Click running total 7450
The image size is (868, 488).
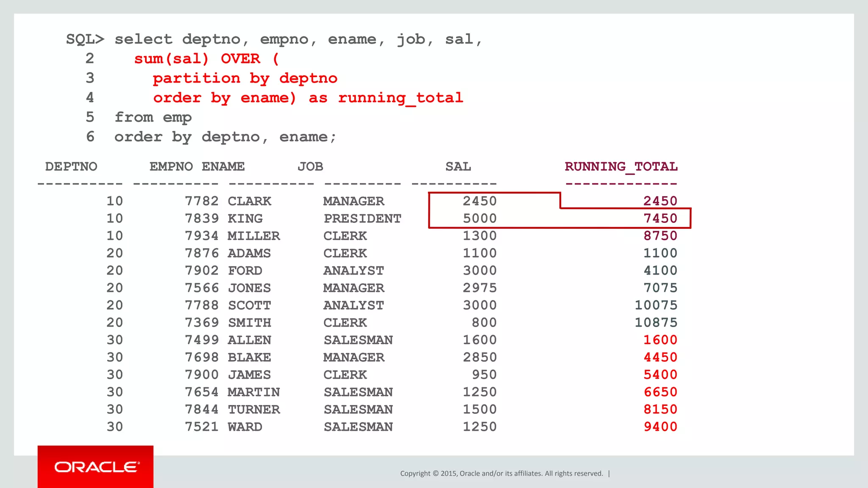click(x=660, y=219)
